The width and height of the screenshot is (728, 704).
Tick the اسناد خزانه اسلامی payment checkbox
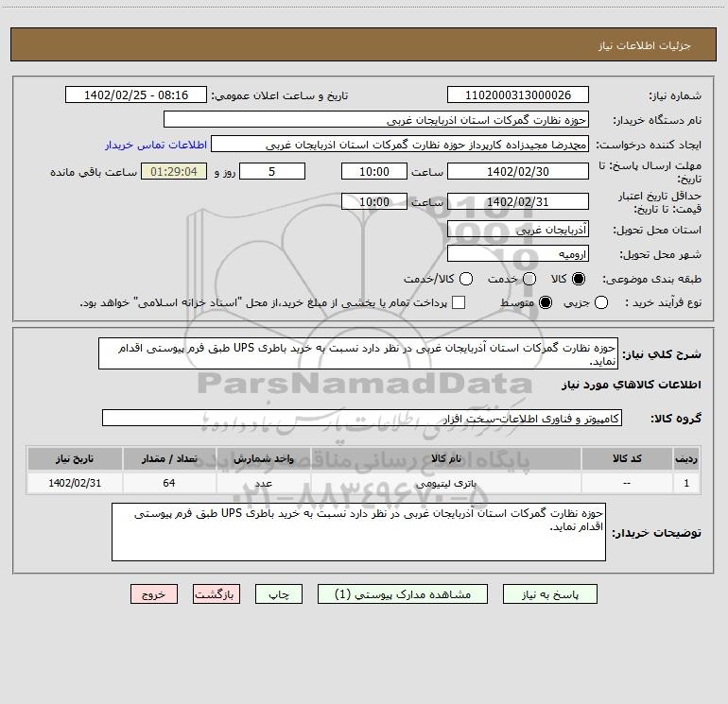[x=459, y=302]
